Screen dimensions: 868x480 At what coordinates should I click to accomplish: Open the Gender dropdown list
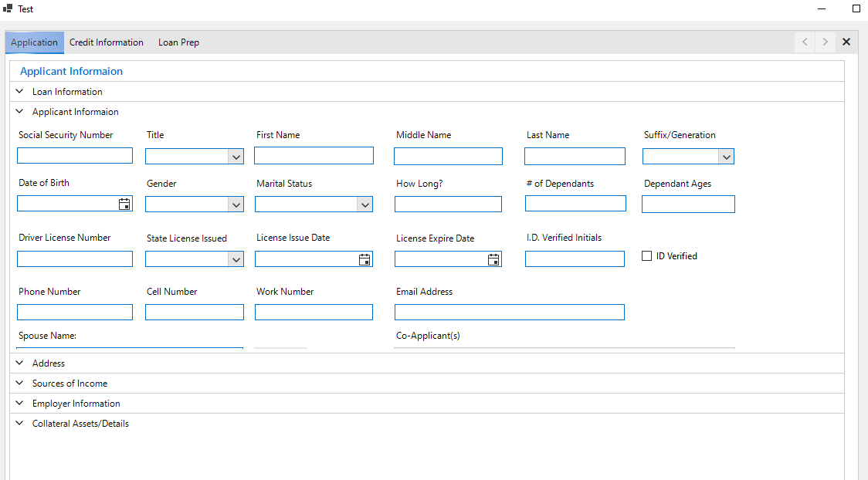point(236,205)
